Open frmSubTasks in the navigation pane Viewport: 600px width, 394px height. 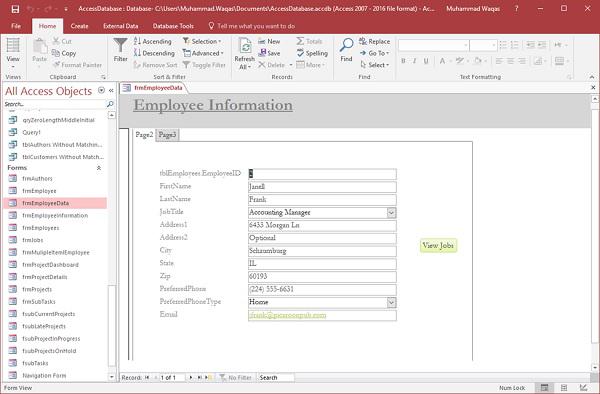[39, 302]
